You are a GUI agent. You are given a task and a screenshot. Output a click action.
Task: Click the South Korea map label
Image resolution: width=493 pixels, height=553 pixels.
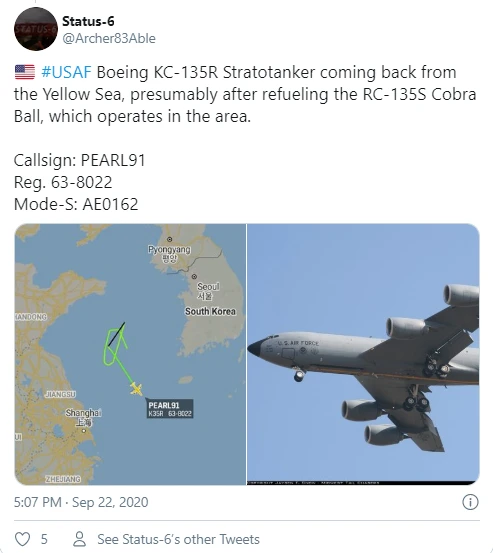[x=210, y=311]
